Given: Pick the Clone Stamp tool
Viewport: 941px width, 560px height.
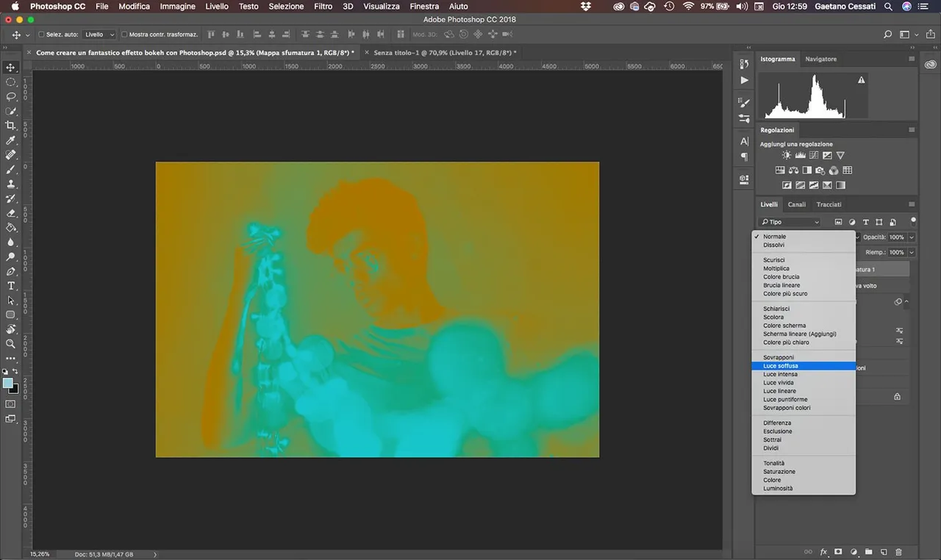Looking at the screenshot, I should (11, 184).
